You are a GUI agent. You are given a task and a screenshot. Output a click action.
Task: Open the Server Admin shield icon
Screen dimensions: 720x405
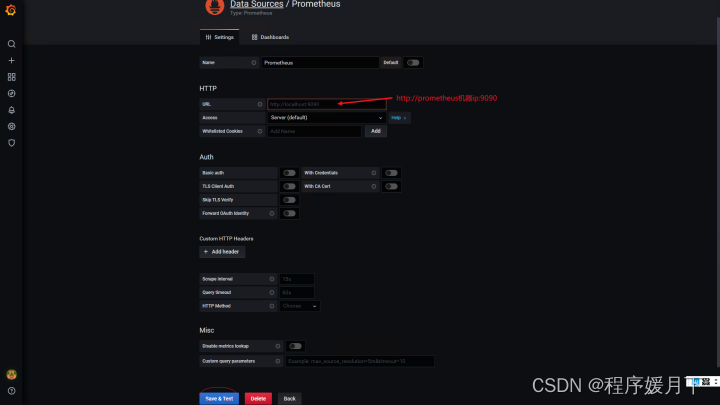[x=11, y=143]
